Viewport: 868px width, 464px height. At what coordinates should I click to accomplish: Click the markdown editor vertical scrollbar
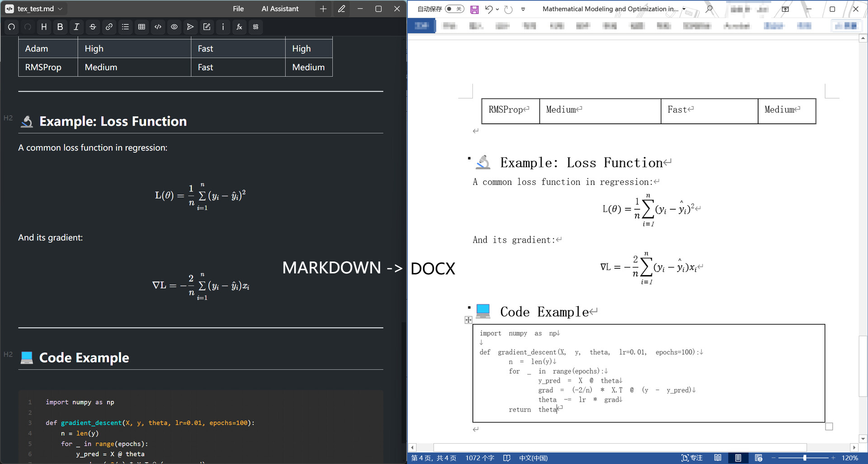click(403, 382)
